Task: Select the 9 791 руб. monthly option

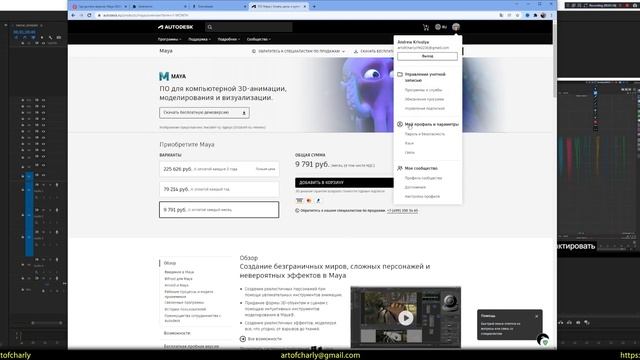Action: point(219,210)
